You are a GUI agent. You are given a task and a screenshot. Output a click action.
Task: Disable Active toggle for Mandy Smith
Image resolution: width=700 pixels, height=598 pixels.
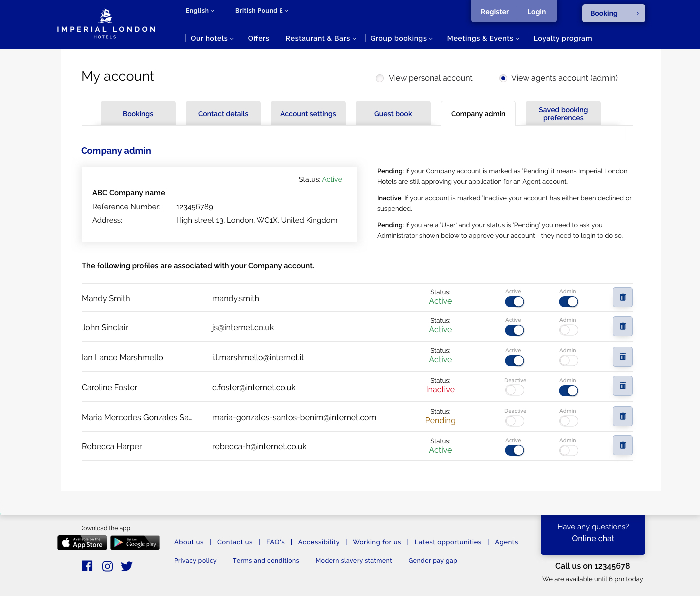point(514,302)
